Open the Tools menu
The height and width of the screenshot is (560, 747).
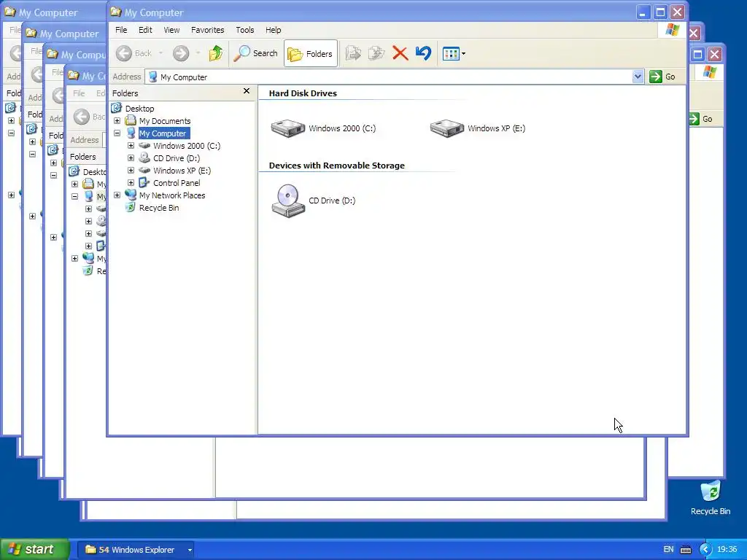[x=245, y=30]
